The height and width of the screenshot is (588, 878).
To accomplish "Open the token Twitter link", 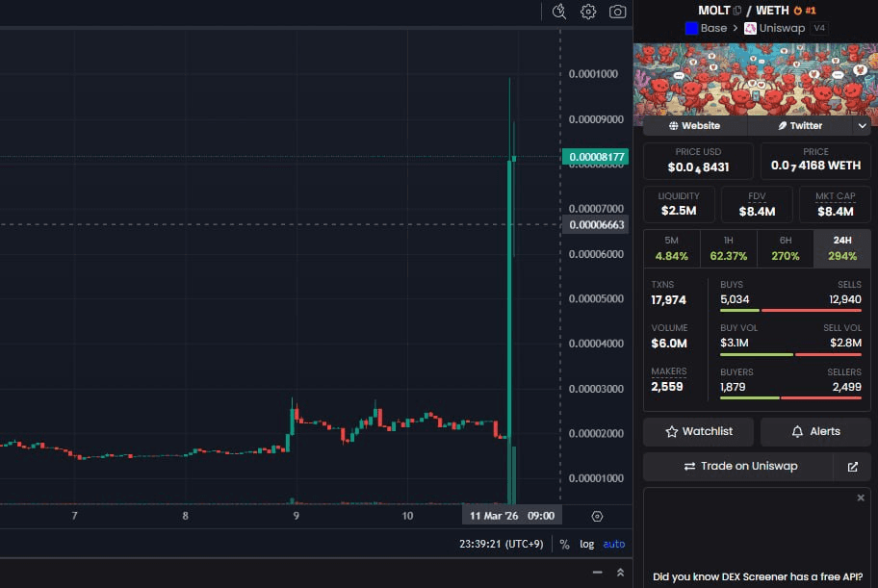I will pos(800,126).
